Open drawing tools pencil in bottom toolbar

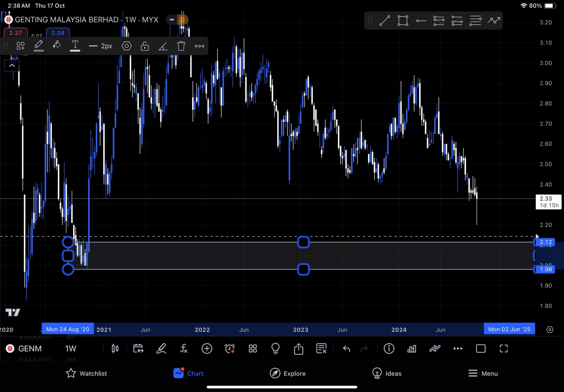click(x=161, y=349)
